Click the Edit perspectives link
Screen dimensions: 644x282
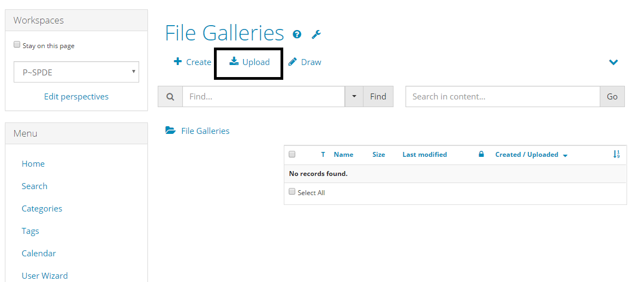pyautogui.click(x=76, y=97)
